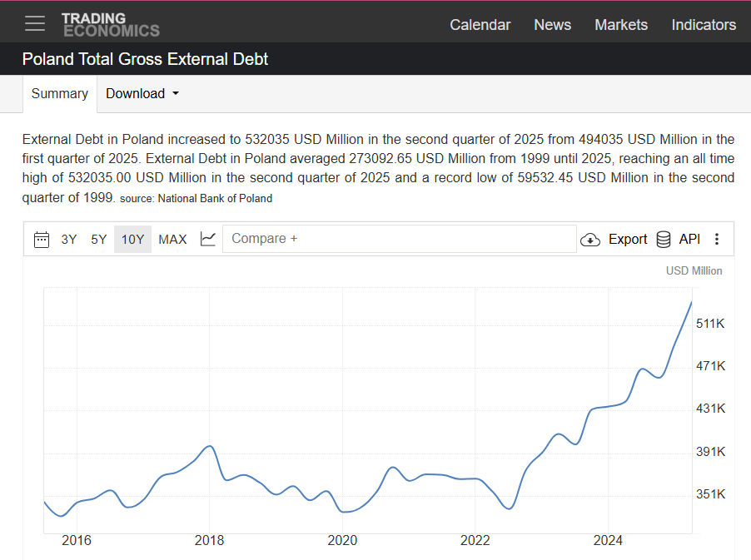Navigate to Indicators
The image size is (751, 560).
[704, 25]
